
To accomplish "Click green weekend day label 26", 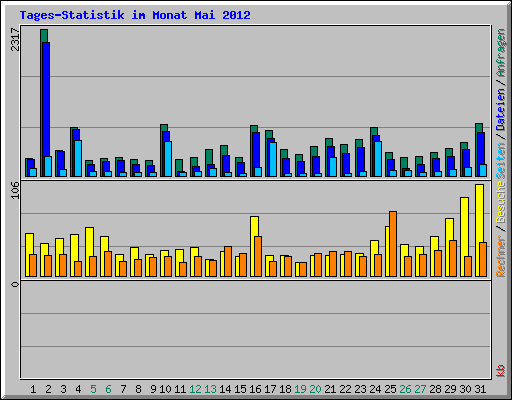I will tap(405, 389).
